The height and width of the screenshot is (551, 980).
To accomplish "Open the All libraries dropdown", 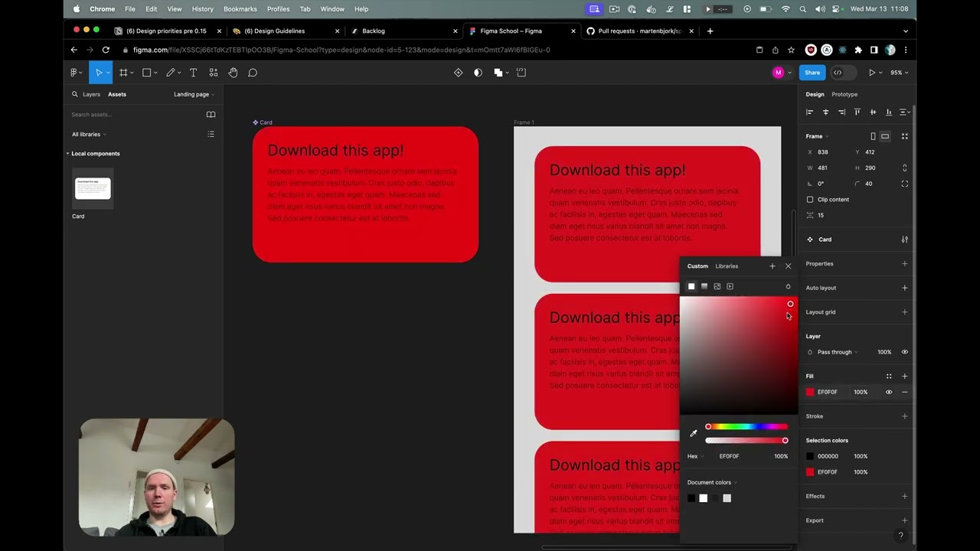I will point(88,135).
